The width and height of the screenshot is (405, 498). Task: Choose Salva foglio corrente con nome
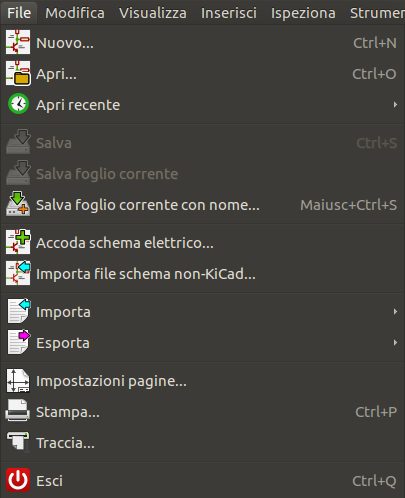[202, 205]
